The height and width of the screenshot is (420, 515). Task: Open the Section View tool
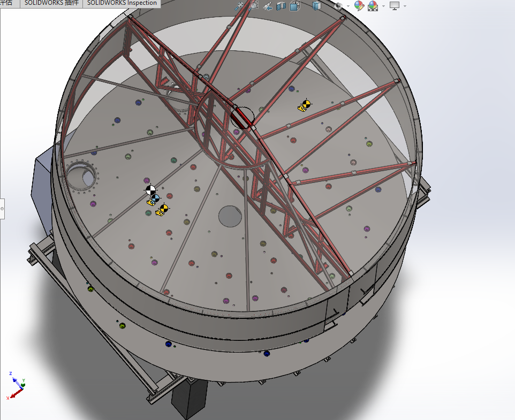click(282, 6)
